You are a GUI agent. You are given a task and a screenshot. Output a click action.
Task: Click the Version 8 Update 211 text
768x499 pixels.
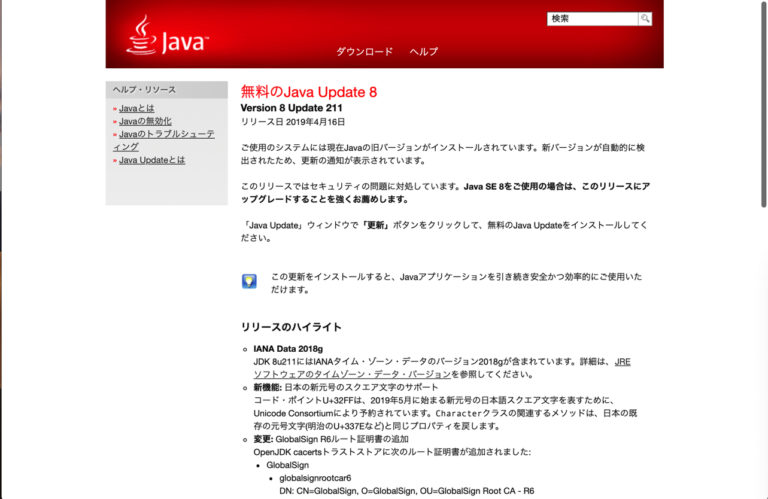[x=291, y=108]
